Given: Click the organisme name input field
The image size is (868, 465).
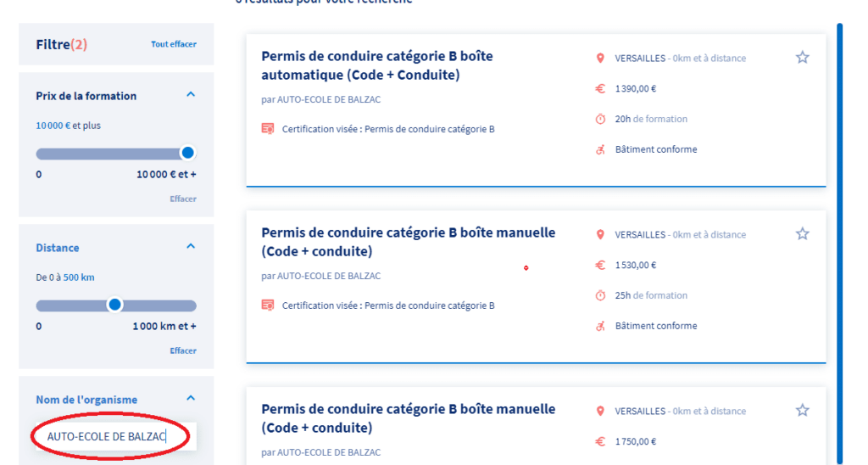Looking at the screenshot, I should click(x=115, y=437).
